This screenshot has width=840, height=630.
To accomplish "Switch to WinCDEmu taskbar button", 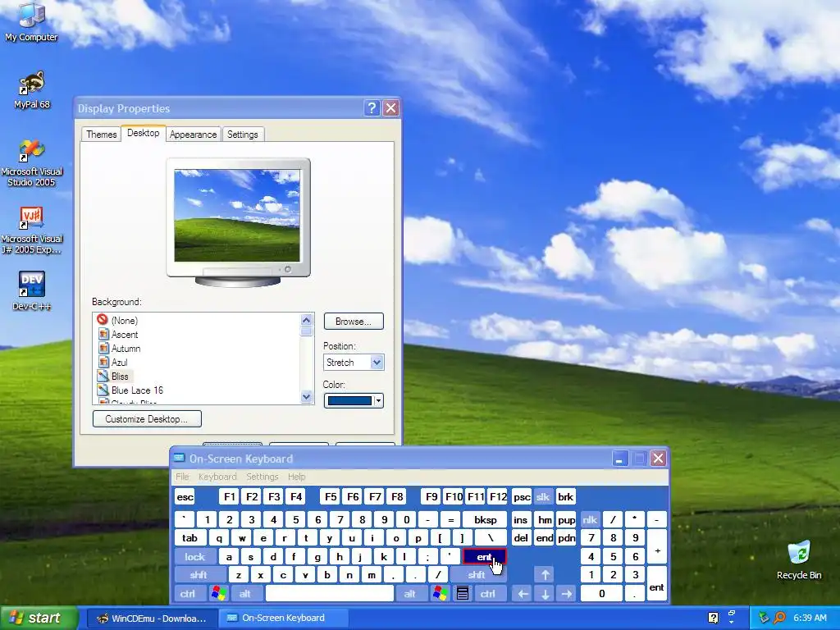I will click(152, 619).
